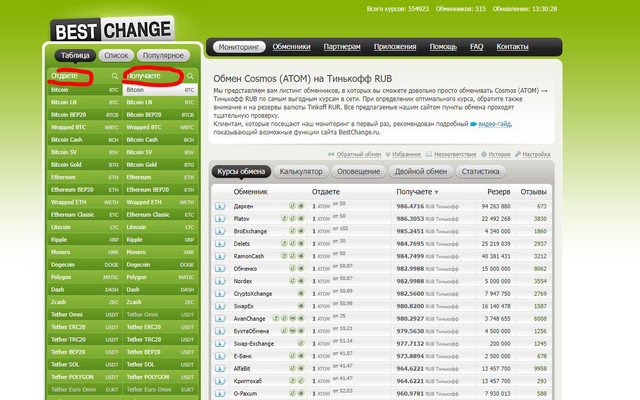
Task: Open the Мониторинг menu item
Action: (239, 47)
